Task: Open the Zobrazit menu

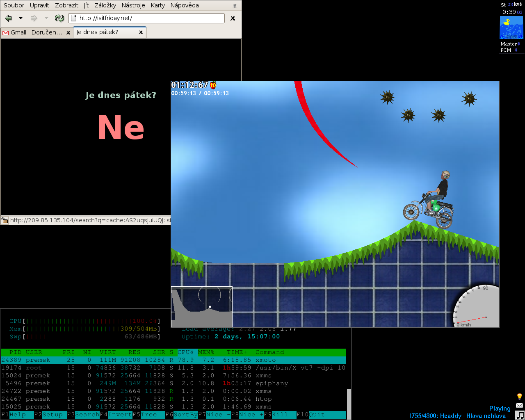Action: pyautogui.click(x=66, y=5)
